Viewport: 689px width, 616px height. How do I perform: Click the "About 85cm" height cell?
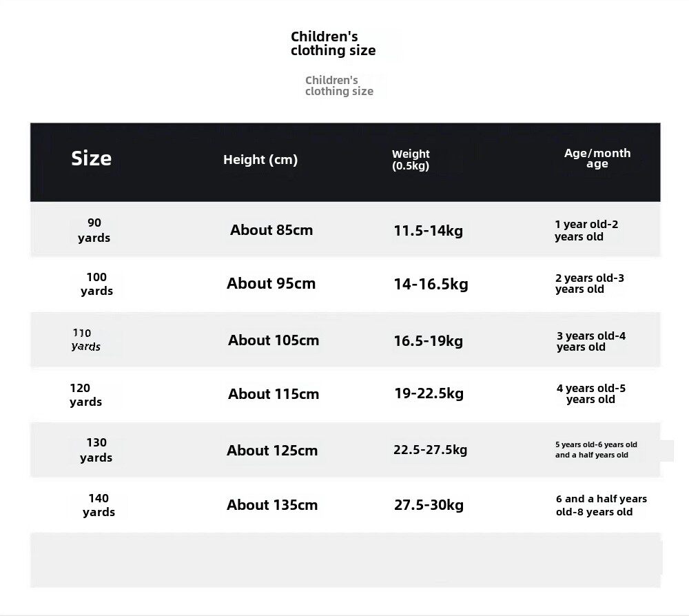271,230
